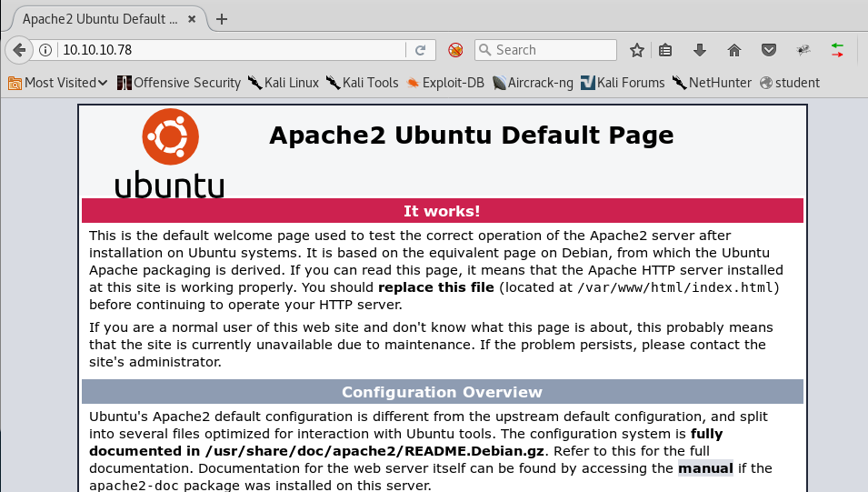
Task: Open the downloads arrow
Action: [x=700, y=50]
